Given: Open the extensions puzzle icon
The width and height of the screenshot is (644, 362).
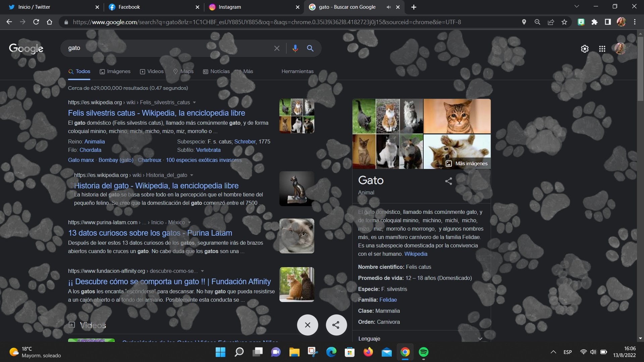Looking at the screenshot, I should click(594, 22).
